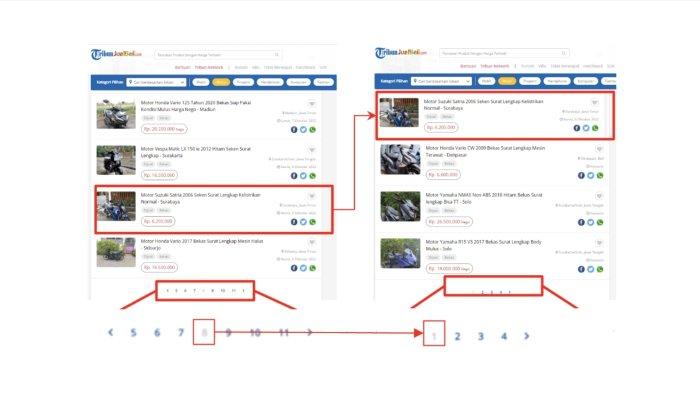This screenshot has height=393, width=700.
Task: Share Yamaha R15 V3 2017 listing on Facebook
Action: coord(581,269)
